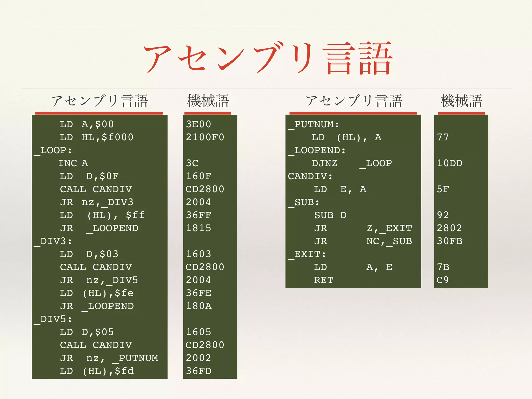Click the DJNZ _LOOP instruction
The height and width of the screenshot is (399, 532).
point(352,163)
